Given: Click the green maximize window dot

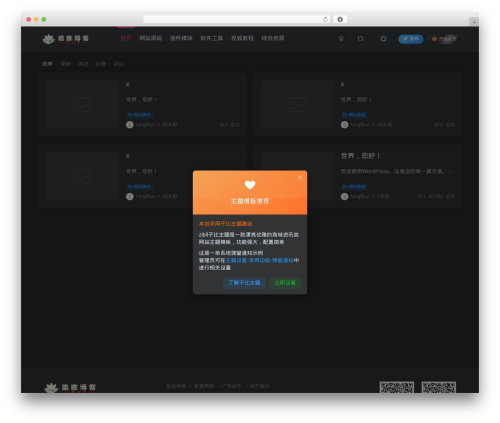Looking at the screenshot, I should (x=44, y=19).
